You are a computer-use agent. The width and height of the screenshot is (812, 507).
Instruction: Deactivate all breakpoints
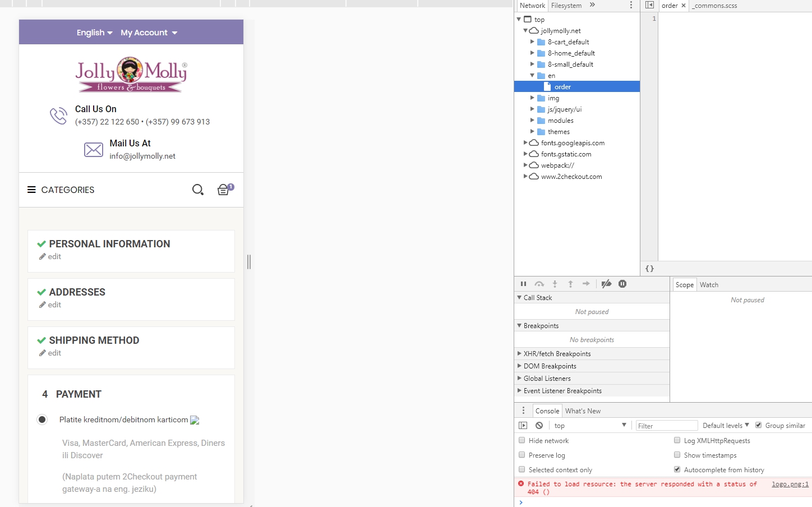(606, 284)
